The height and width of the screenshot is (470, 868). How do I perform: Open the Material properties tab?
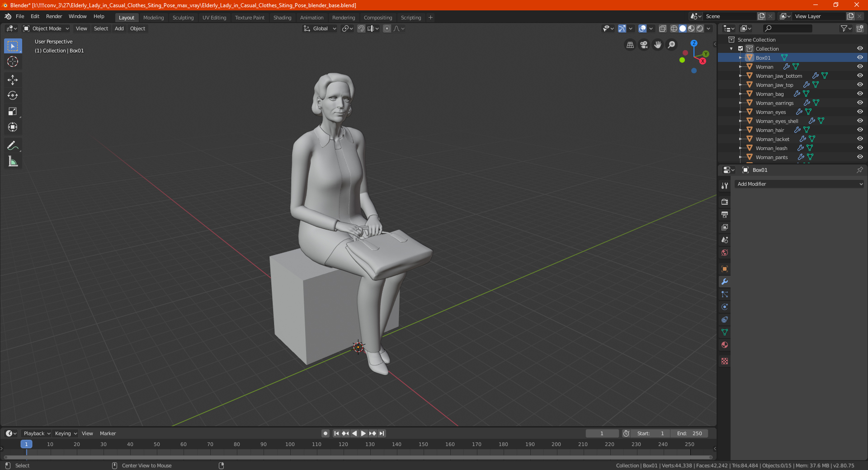[x=725, y=345]
